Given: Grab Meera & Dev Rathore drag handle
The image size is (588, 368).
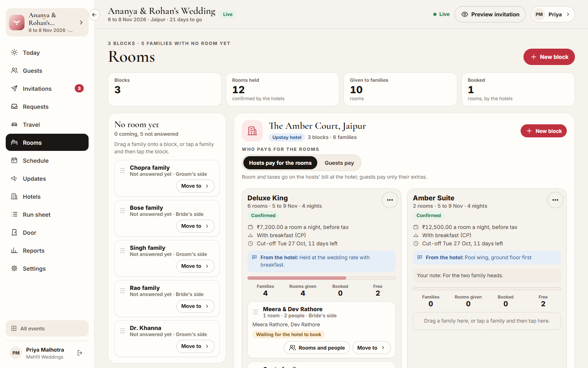Looking at the screenshot, I should click(x=256, y=312).
